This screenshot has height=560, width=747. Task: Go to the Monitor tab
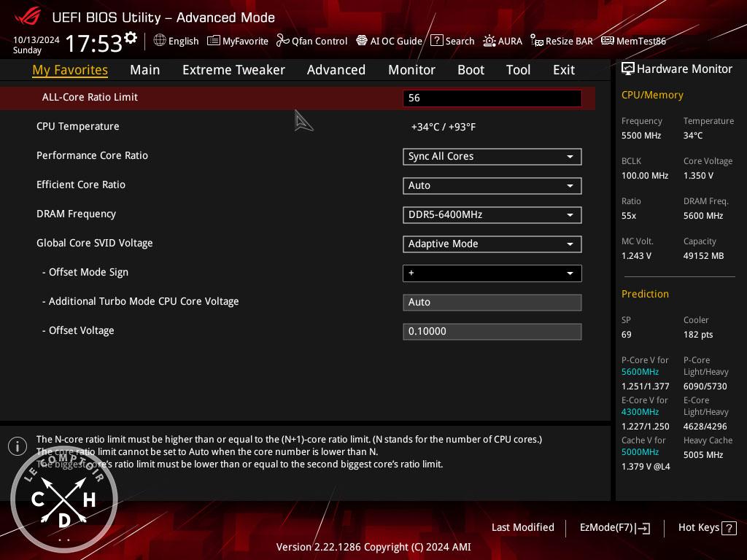(411, 70)
